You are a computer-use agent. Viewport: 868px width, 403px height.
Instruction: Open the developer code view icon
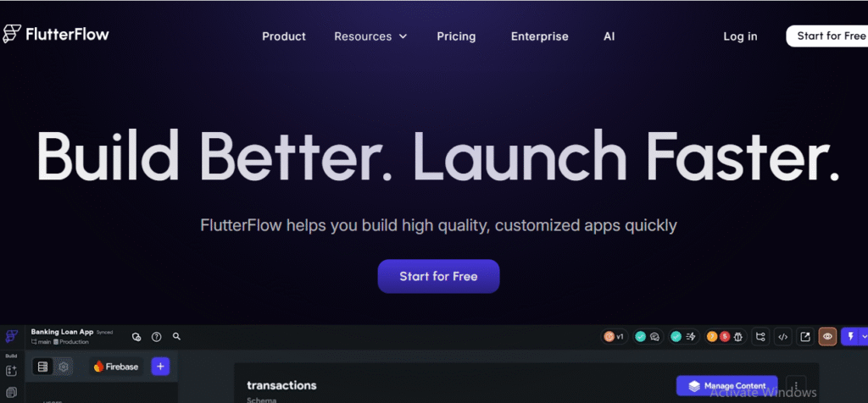[782, 337]
